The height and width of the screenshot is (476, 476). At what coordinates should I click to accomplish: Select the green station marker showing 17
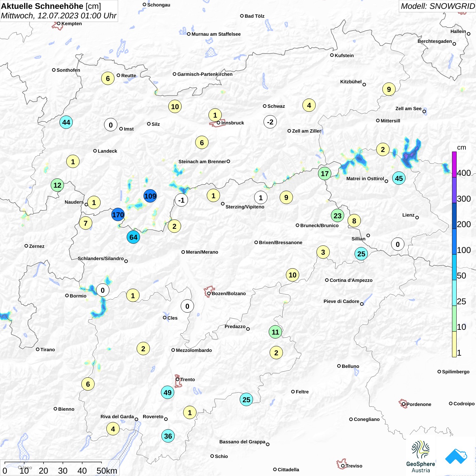pyautogui.click(x=325, y=174)
